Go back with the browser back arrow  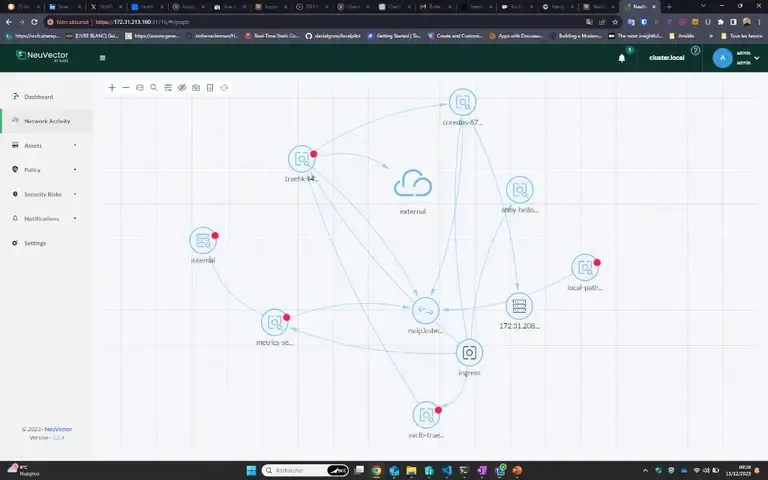coord(9,22)
